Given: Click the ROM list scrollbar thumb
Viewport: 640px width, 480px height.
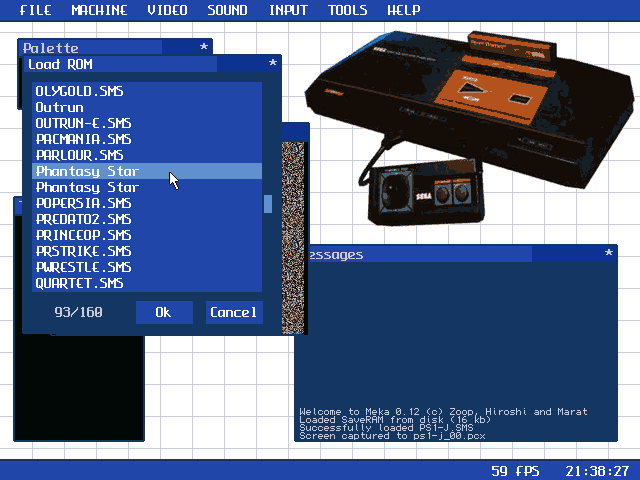Looking at the screenshot, I should 268,204.
